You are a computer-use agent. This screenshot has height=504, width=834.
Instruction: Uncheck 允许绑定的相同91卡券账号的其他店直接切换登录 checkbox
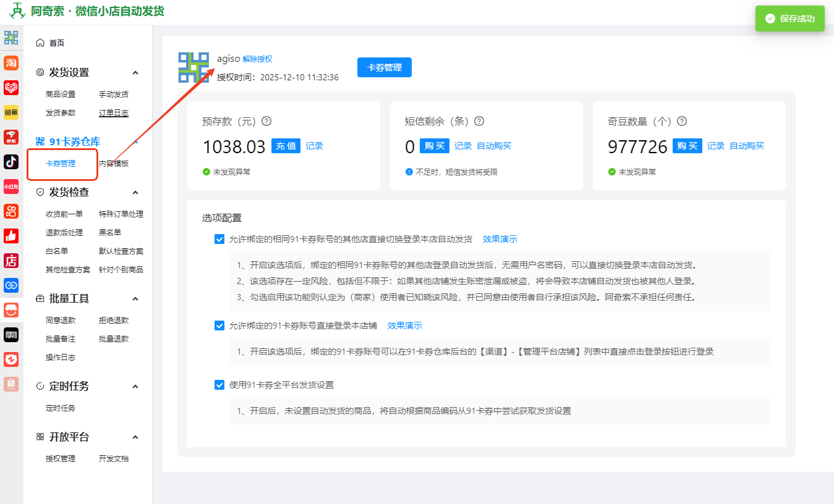pyautogui.click(x=219, y=239)
